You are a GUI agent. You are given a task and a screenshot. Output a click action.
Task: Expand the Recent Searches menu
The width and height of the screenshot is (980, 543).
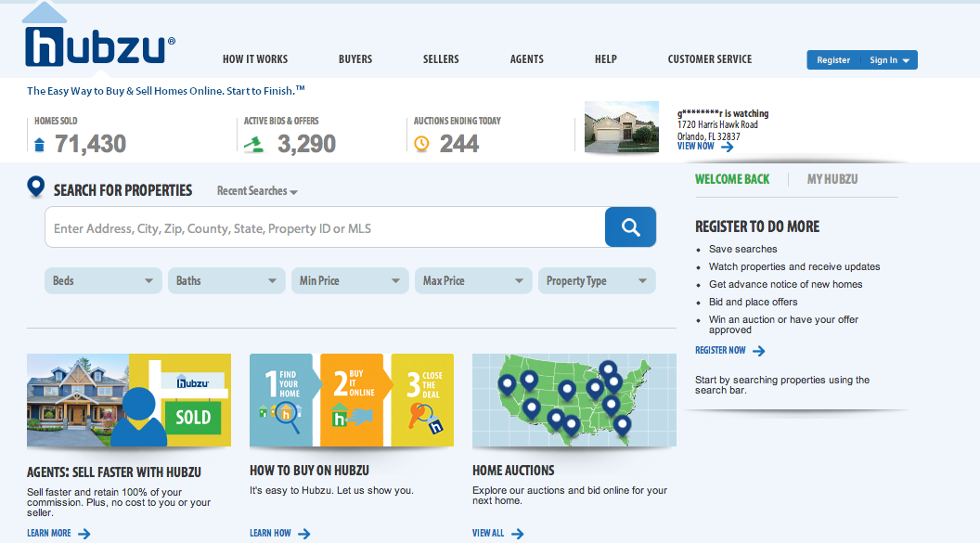[256, 191]
